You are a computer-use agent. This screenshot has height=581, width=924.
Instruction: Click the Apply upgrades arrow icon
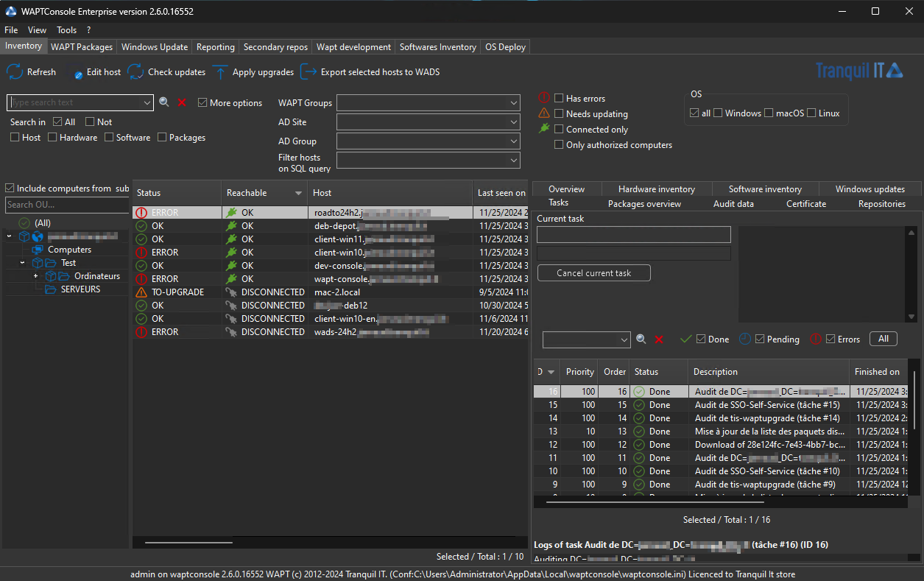tap(219, 72)
